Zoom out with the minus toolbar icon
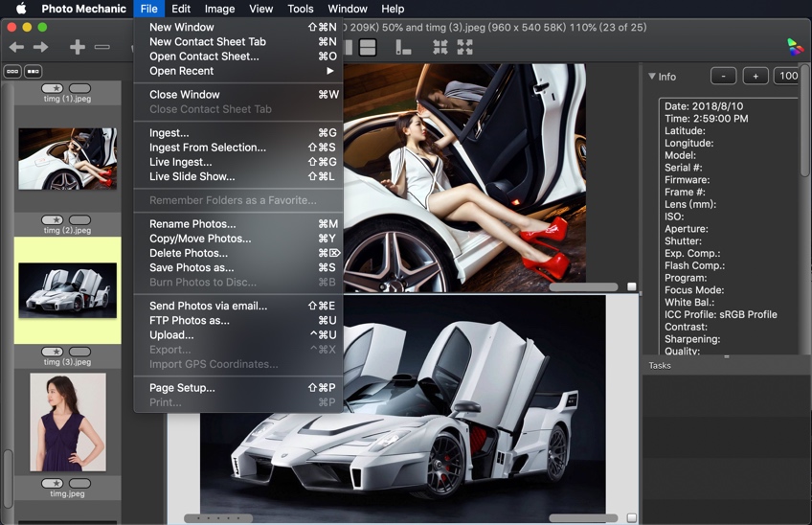The width and height of the screenshot is (812, 525). (x=102, y=47)
